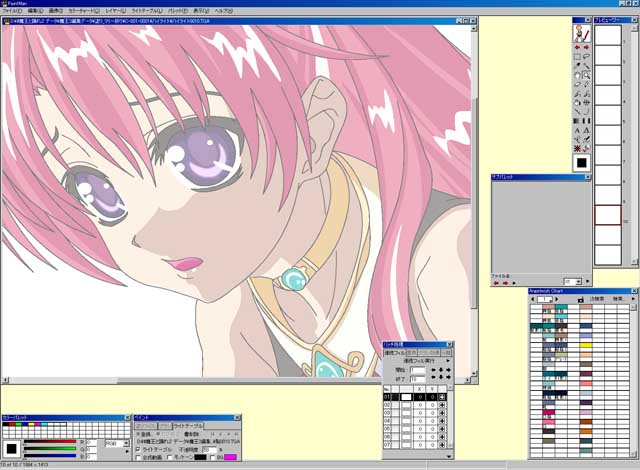The width and height of the screenshot is (640, 470).
Task: Select the second paint fill tool
Action: tap(586, 94)
